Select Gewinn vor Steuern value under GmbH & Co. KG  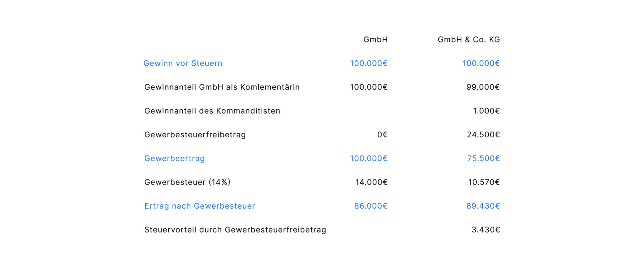pyautogui.click(x=481, y=63)
